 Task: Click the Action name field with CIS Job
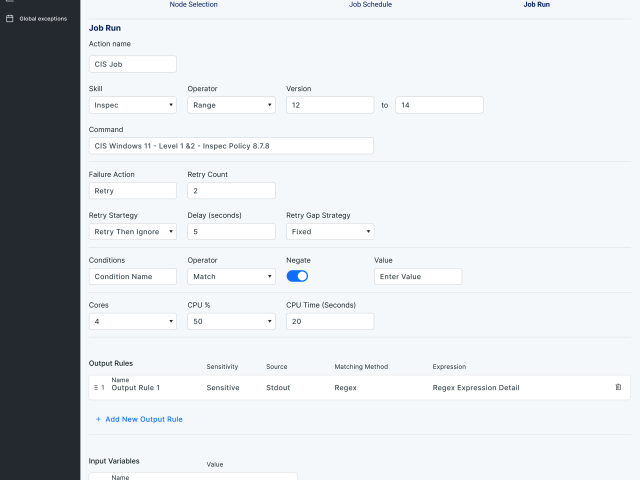132,64
